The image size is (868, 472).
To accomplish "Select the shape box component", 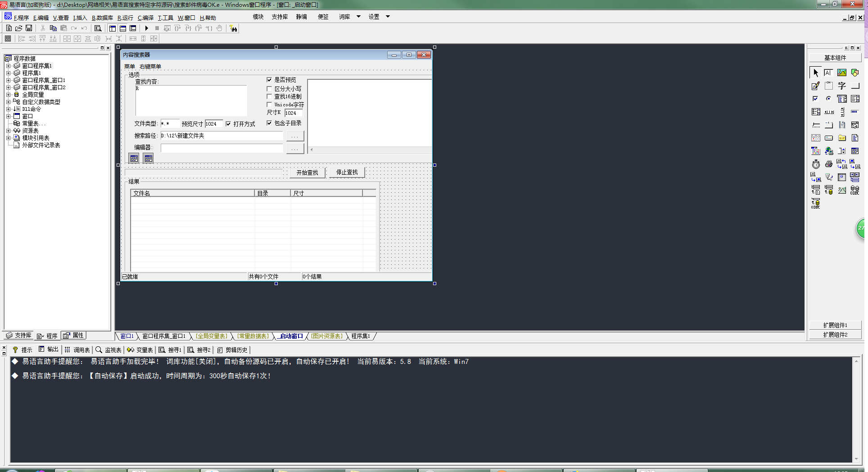I will click(x=855, y=73).
